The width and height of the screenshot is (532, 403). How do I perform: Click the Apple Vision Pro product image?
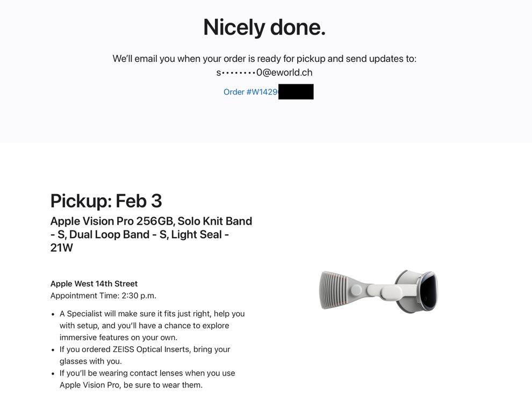[378, 290]
